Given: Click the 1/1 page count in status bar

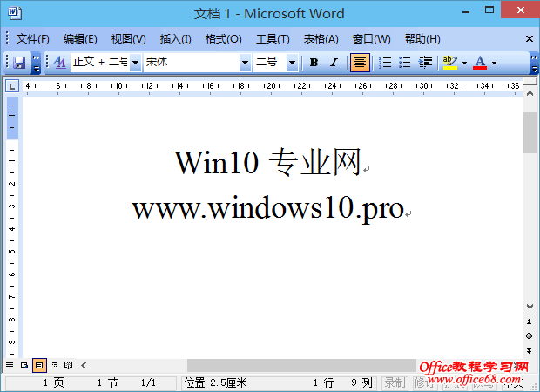Looking at the screenshot, I should point(148,382).
